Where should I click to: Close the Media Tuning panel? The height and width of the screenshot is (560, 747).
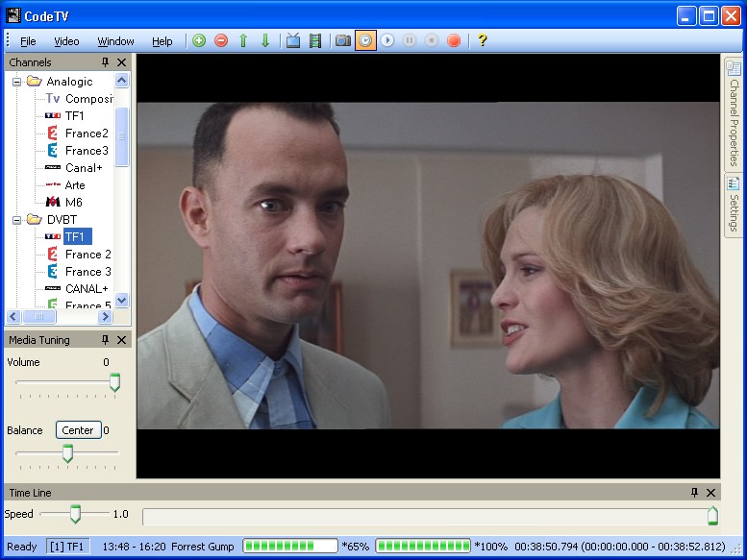pyautogui.click(x=122, y=340)
